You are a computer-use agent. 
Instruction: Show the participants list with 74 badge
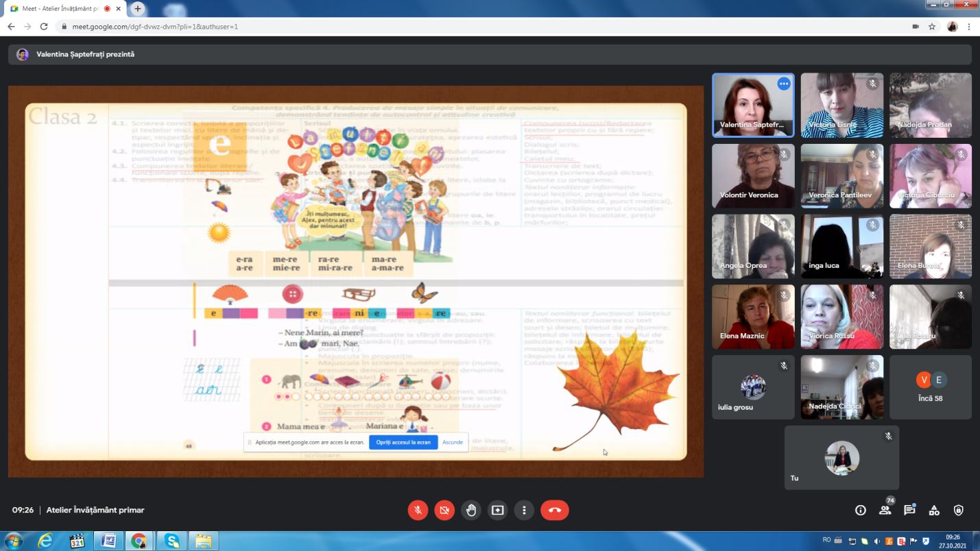pos(885,510)
